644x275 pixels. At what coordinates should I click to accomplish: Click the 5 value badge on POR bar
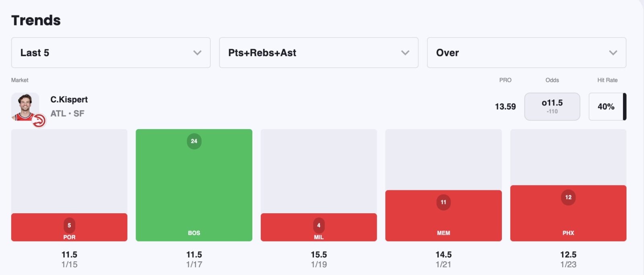[x=69, y=225]
